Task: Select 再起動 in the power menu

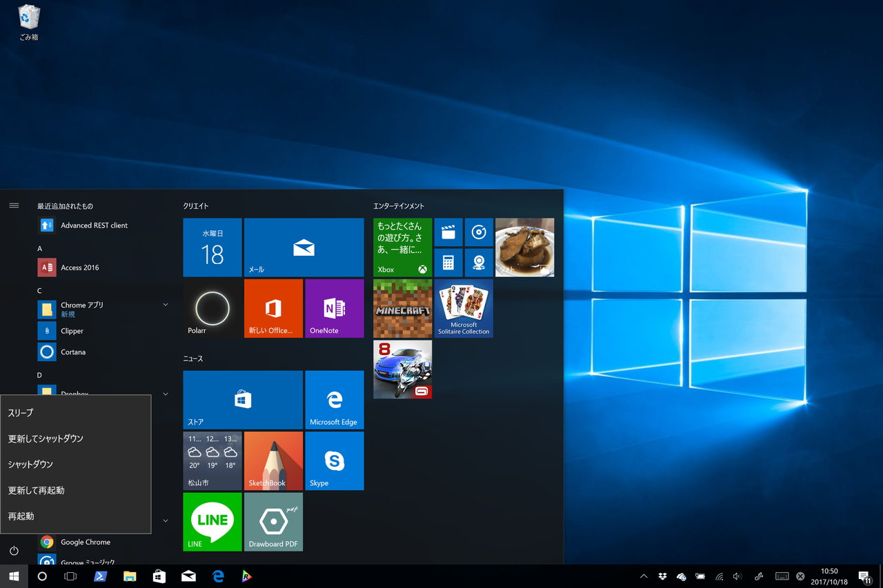Action: click(75, 516)
